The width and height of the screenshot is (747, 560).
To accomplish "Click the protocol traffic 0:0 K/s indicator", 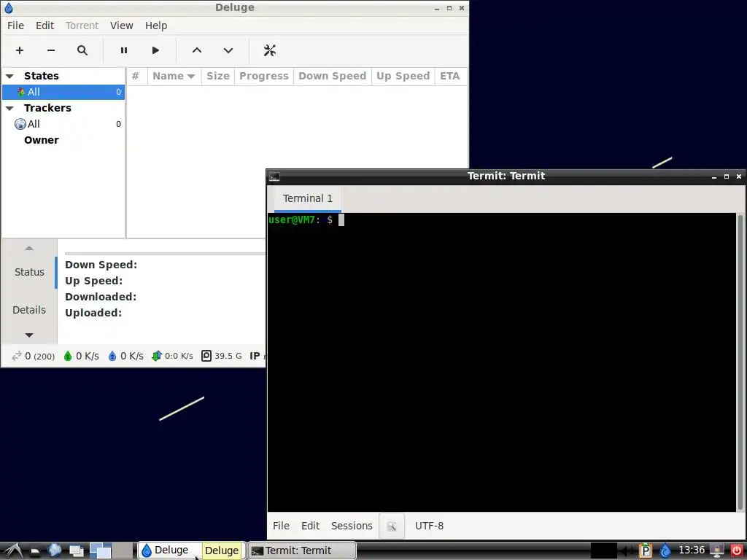I will click(172, 356).
